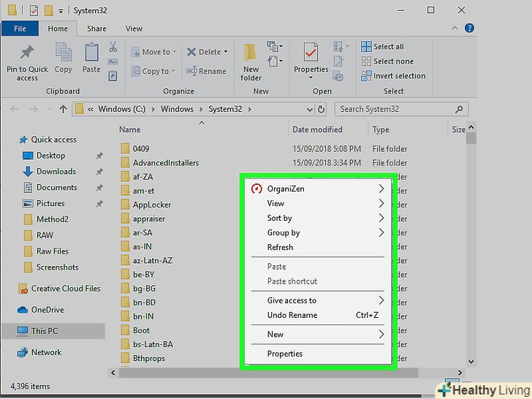Click the Refresh address bar icon
The height and width of the screenshot is (399, 532).
(x=322, y=109)
